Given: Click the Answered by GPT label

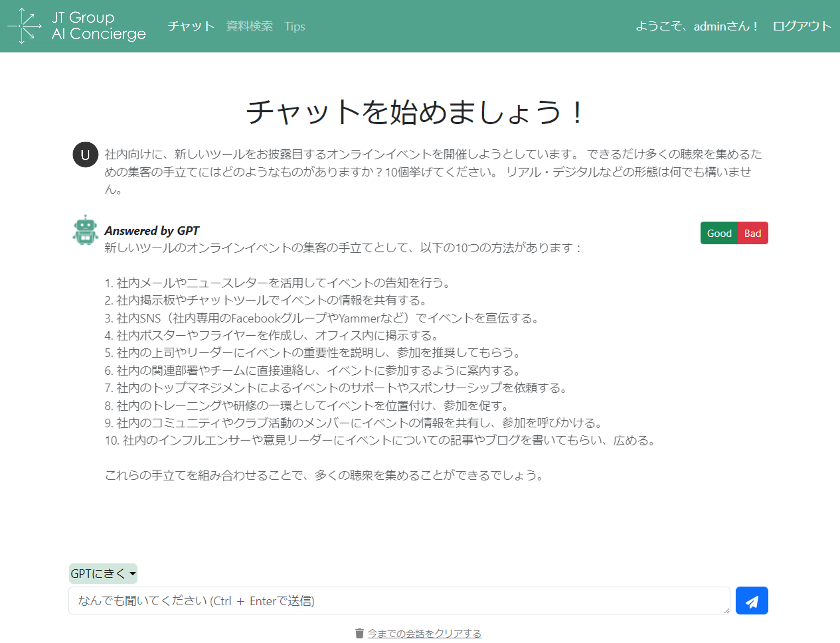Looking at the screenshot, I should click(152, 230).
